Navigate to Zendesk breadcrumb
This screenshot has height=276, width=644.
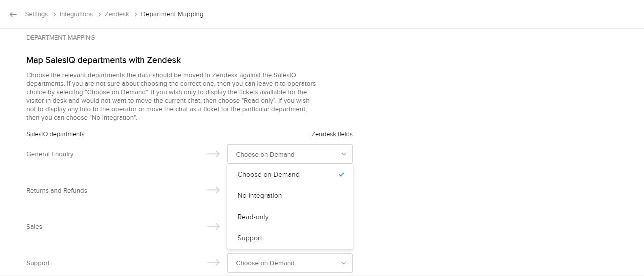(x=117, y=14)
